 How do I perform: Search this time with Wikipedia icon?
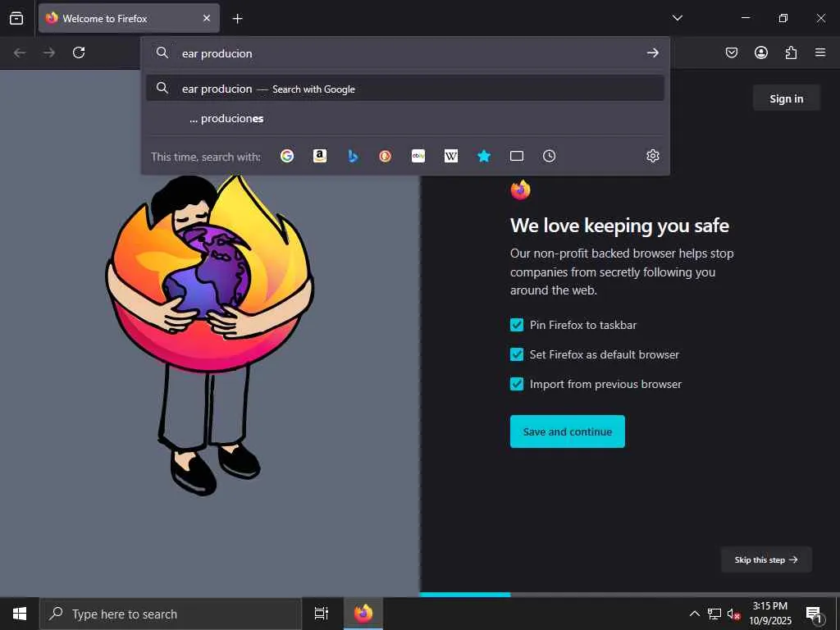[x=451, y=156]
